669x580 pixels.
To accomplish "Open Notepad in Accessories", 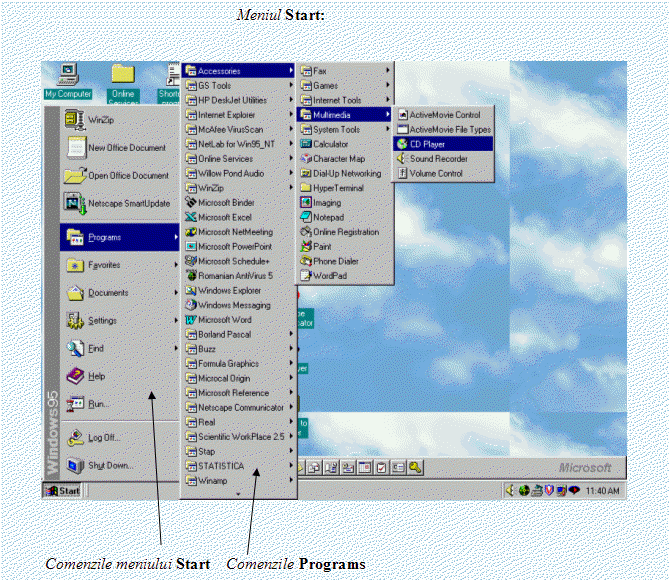I will [345, 217].
